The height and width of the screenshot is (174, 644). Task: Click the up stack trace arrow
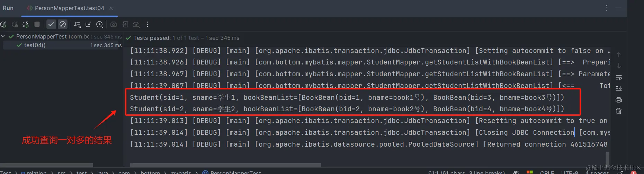619,55
